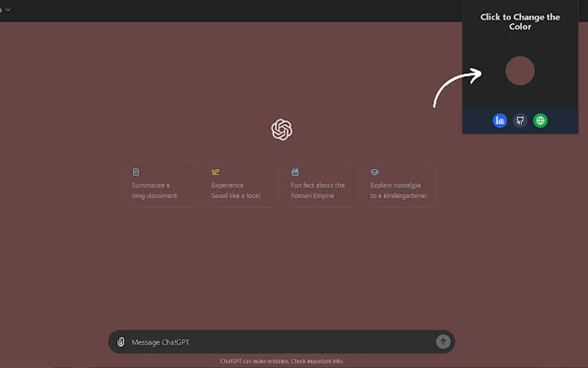588x368 pixels.
Task: Open the model selector dropdown chevron
Action: (x=8, y=9)
